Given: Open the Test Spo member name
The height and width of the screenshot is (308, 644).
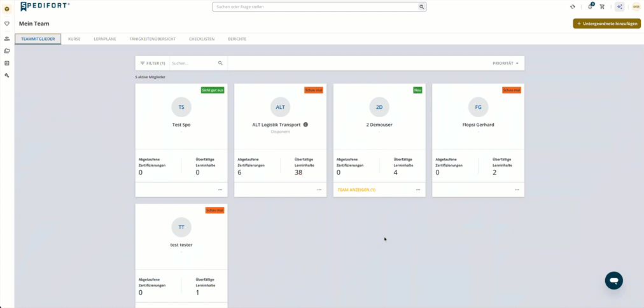Looking at the screenshot, I should [x=181, y=125].
